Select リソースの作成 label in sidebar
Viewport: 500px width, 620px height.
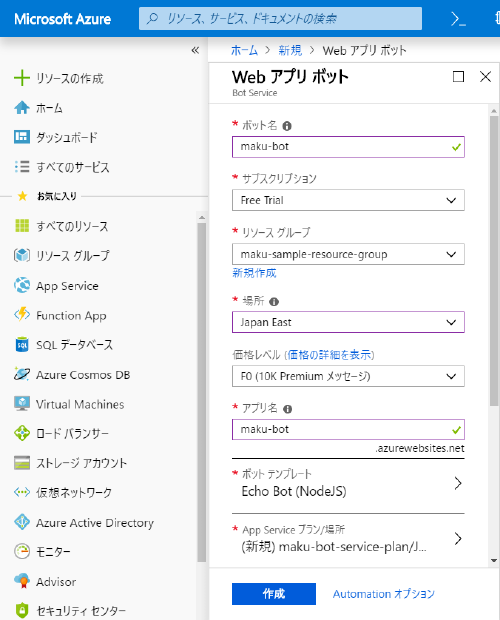coord(70,78)
